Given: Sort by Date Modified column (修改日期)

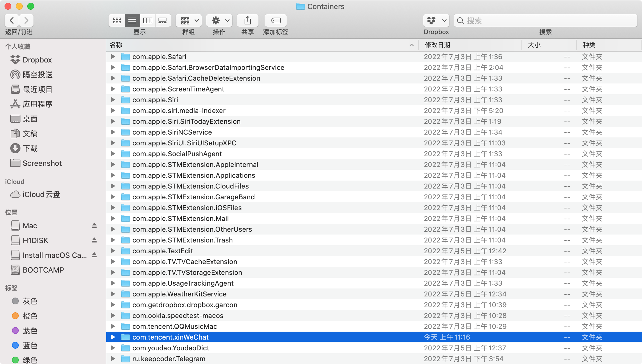Looking at the screenshot, I should tap(470, 45).
